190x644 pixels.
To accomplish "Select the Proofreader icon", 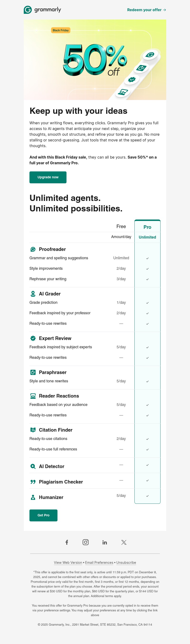I will coord(33,249).
